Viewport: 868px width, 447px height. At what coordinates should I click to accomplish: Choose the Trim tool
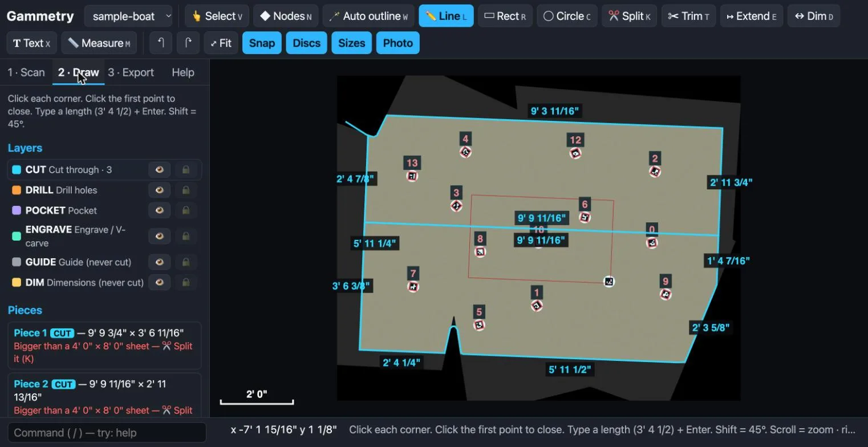[x=688, y=16]
